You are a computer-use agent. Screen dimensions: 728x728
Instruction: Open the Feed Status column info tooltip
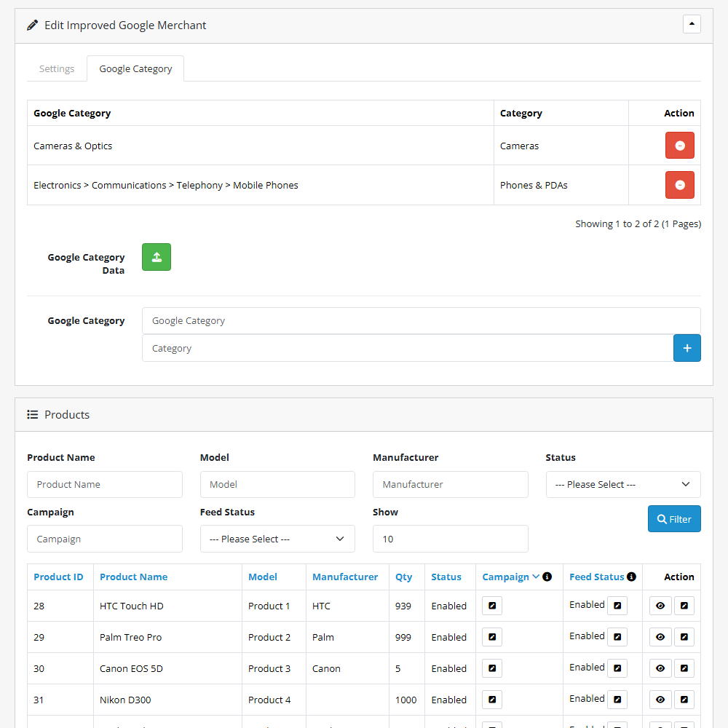630,577
